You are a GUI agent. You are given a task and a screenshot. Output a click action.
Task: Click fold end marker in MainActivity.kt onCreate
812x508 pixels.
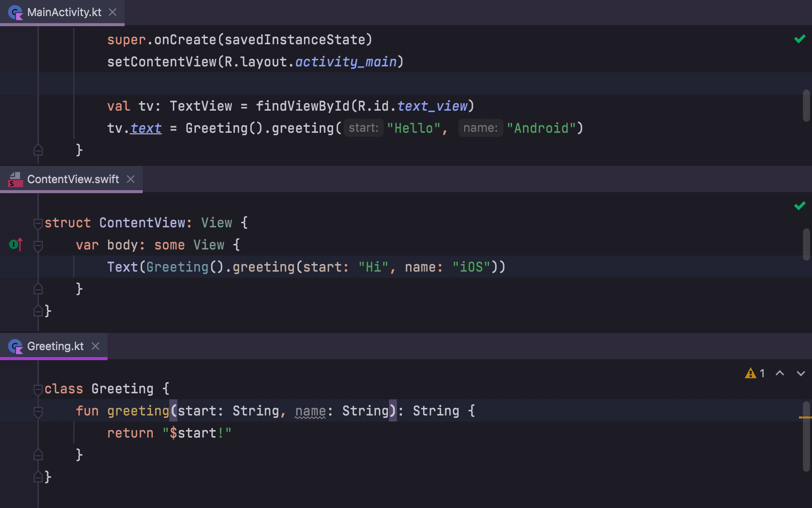click(x=38, y=150)
